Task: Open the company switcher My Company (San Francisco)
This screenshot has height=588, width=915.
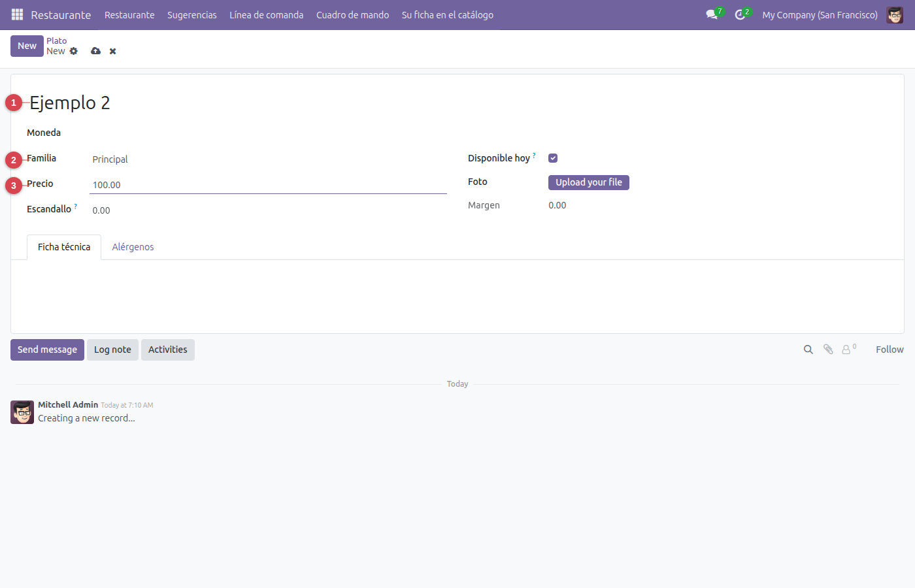Action: [x=820, y=14]
